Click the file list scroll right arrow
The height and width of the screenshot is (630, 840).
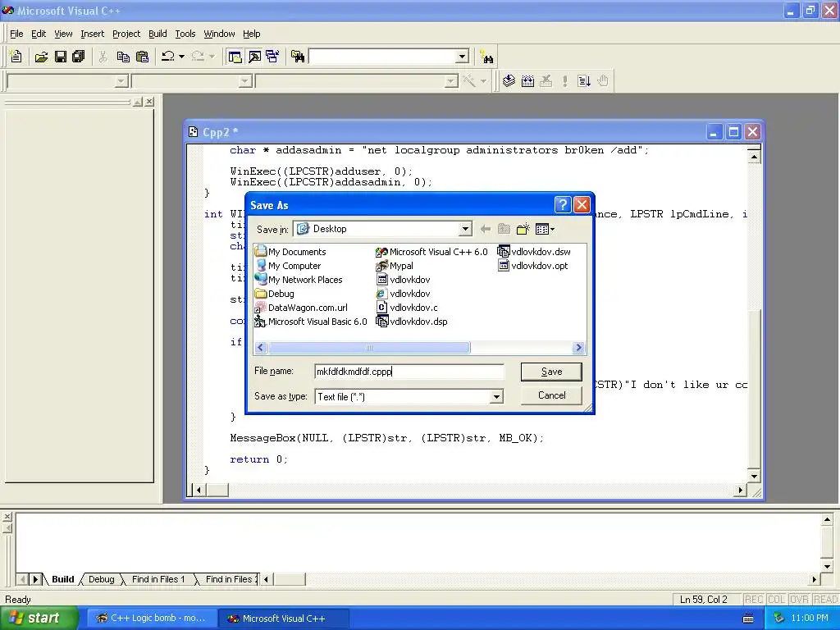click(578, 348)
